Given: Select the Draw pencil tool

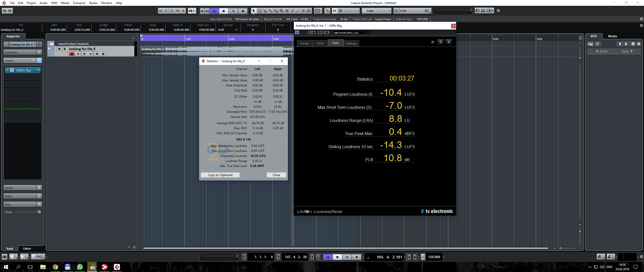Looking at the screenshot, I should coord(293,11).
